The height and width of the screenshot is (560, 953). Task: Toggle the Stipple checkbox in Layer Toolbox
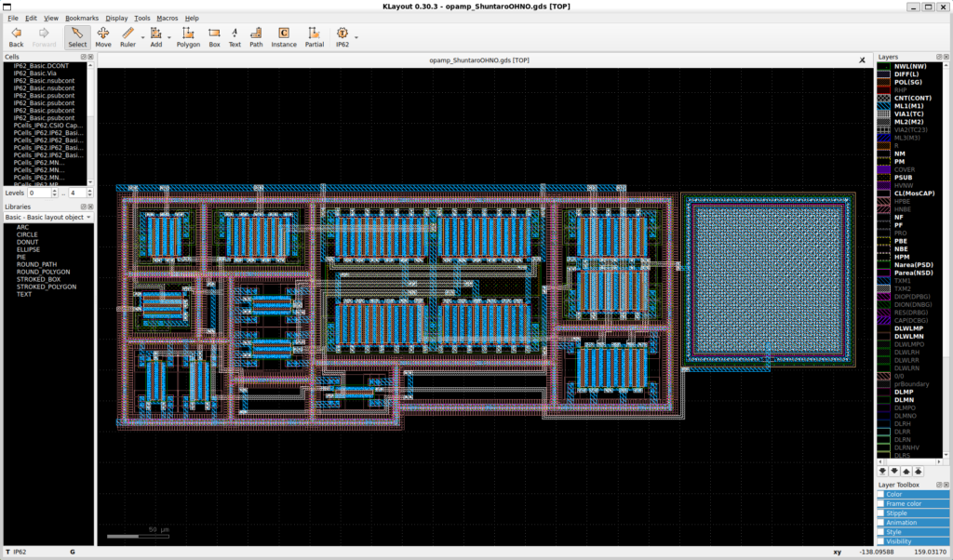point(880,513)
